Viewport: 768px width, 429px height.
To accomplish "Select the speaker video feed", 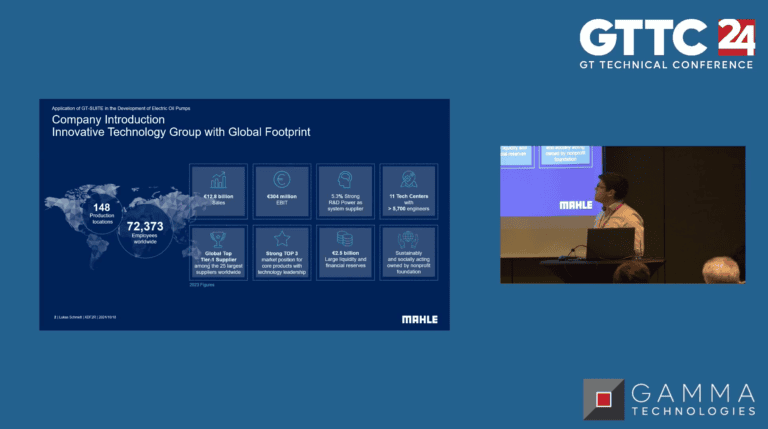I will [x=623, y=214].
